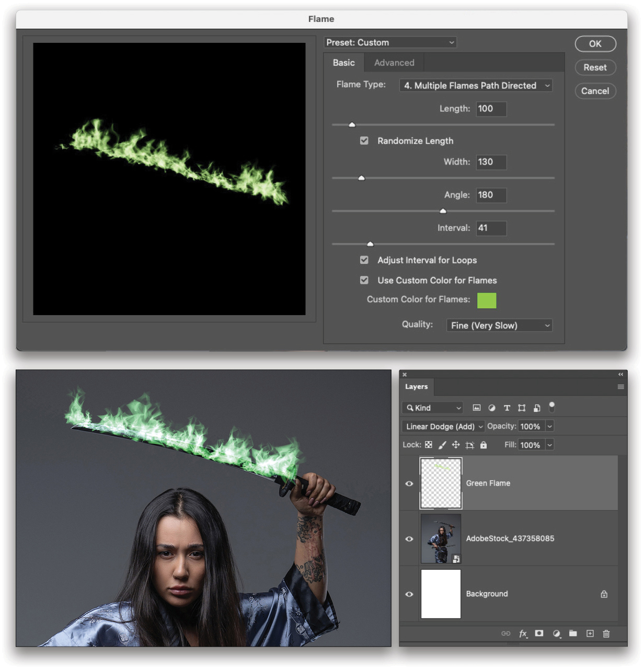Screen dimensions: 644x669
Task: Filter layers by type with the Text filter icon
Action: (507, 408)
